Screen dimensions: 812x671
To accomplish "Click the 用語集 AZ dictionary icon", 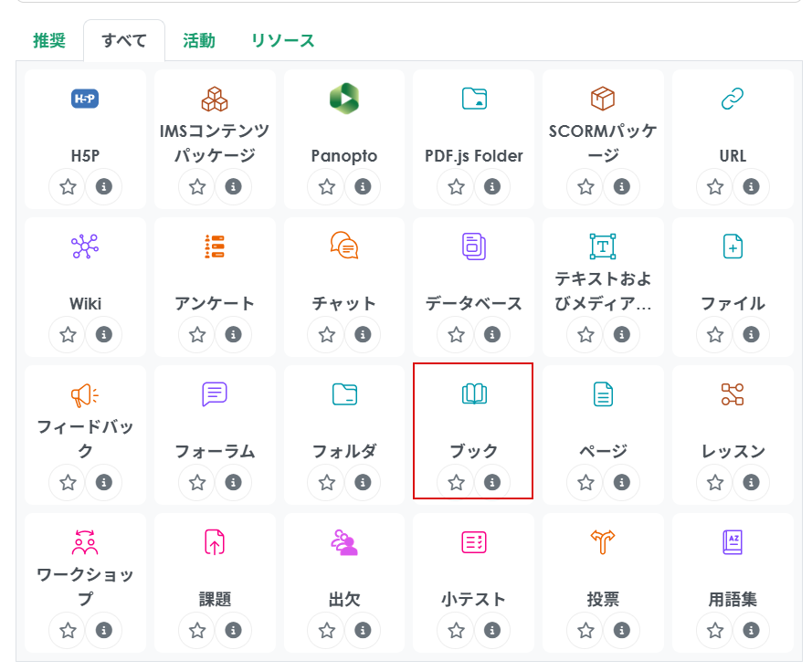I will [x=733, y=541].
